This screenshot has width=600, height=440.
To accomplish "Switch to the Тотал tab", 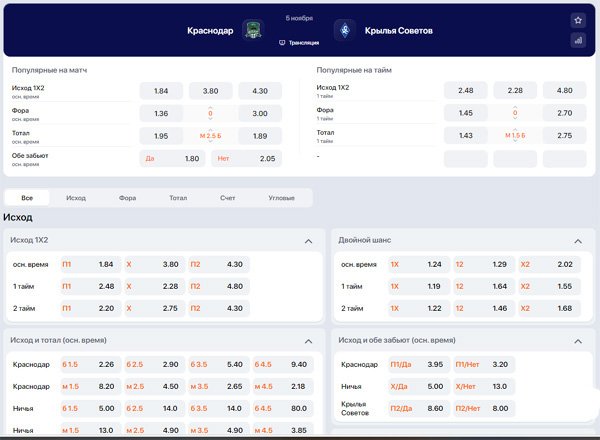I will (x=178, y=198).
